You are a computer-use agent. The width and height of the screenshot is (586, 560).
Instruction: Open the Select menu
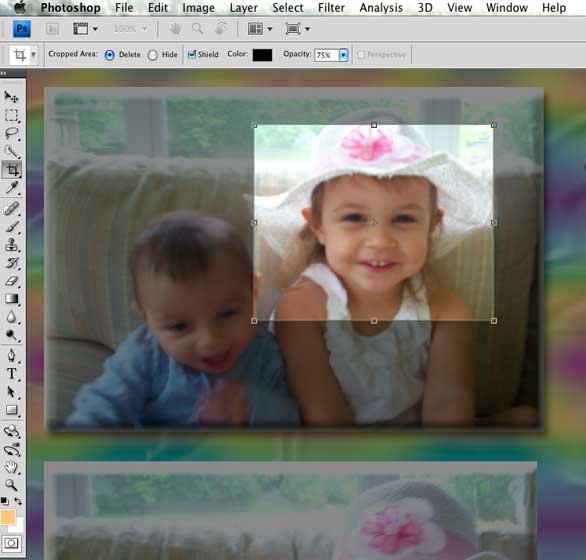(x=288, y=7)
